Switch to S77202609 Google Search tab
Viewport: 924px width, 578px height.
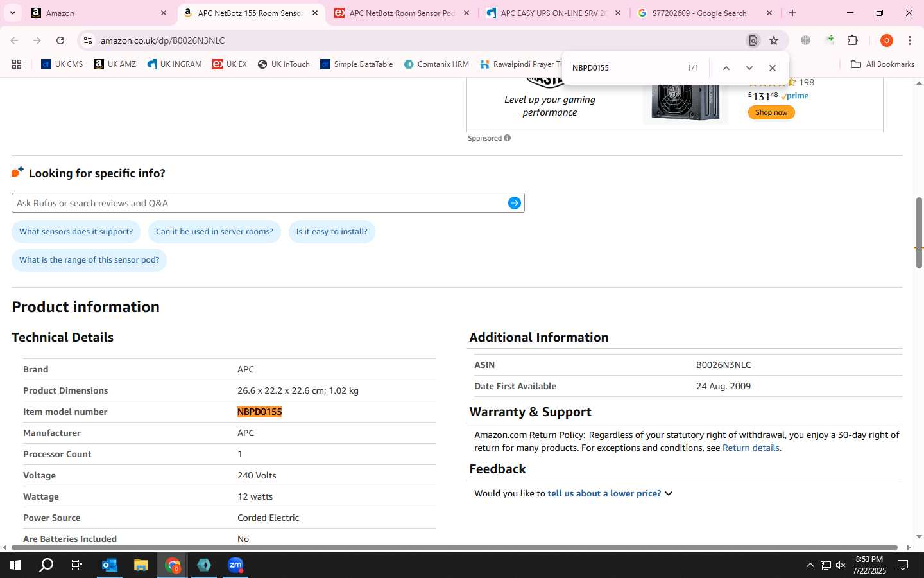705,13
